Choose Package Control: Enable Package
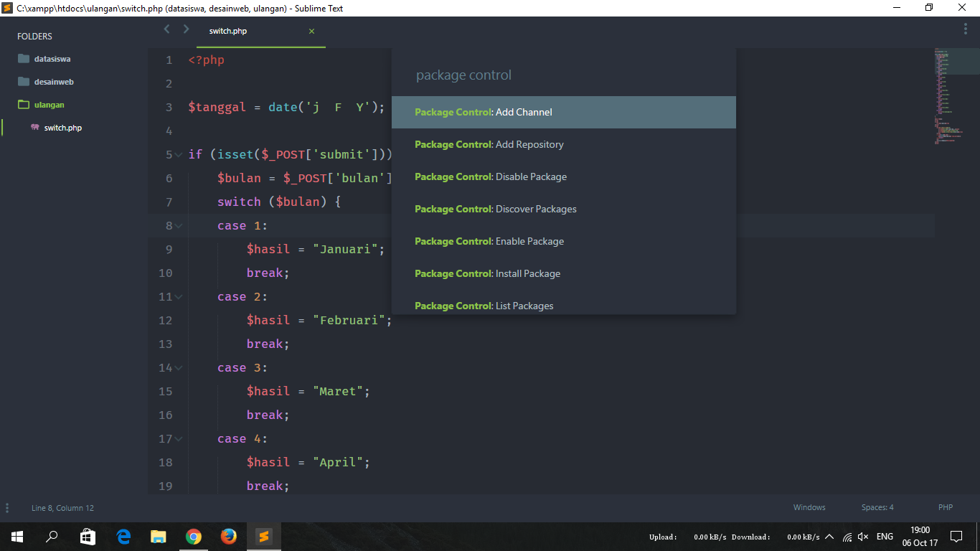980x551 pixels. pos(564,241)
